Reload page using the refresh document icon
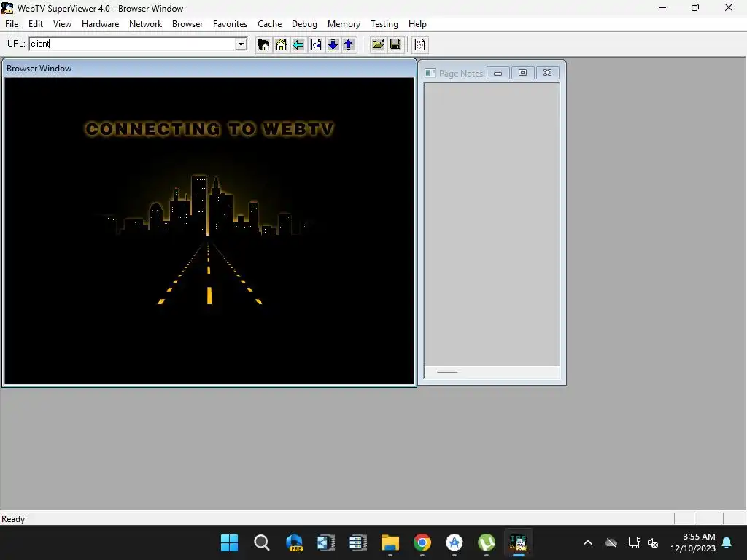The image size is (747, 560). [x=316, y=44]
